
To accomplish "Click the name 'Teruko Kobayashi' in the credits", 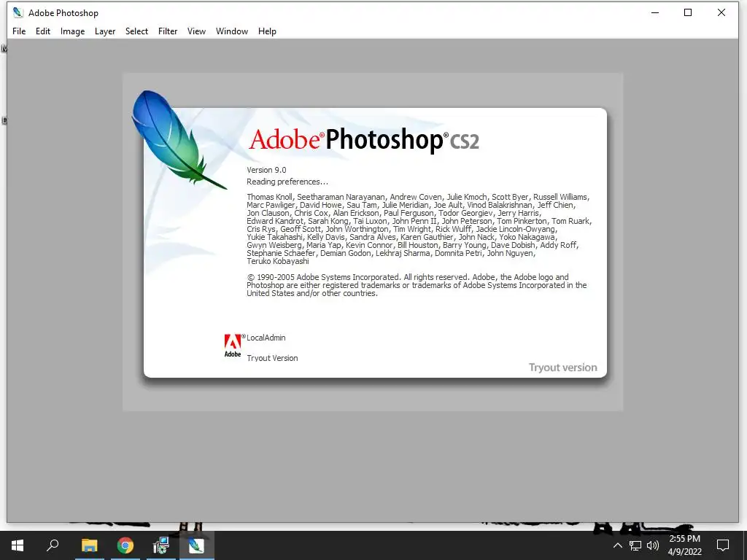I will point(278,262).
